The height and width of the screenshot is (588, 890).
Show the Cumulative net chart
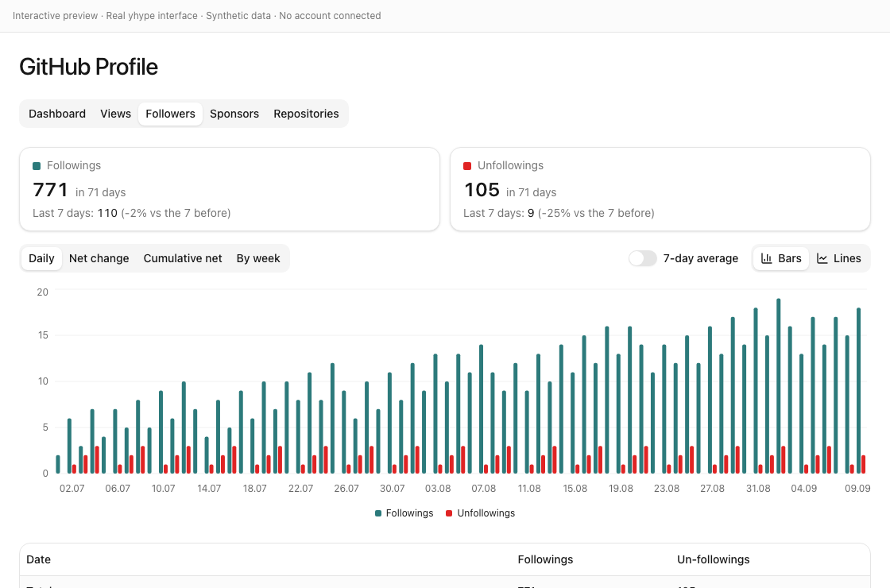(x=183, y=258)
